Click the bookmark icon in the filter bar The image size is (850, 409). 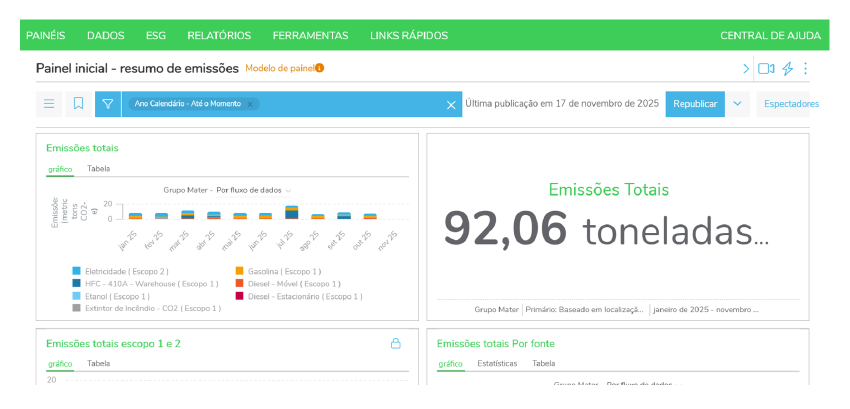tap(78, 104)
